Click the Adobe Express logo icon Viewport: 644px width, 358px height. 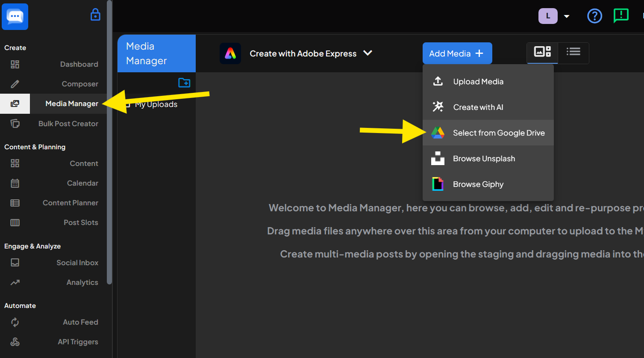point(230,53)
